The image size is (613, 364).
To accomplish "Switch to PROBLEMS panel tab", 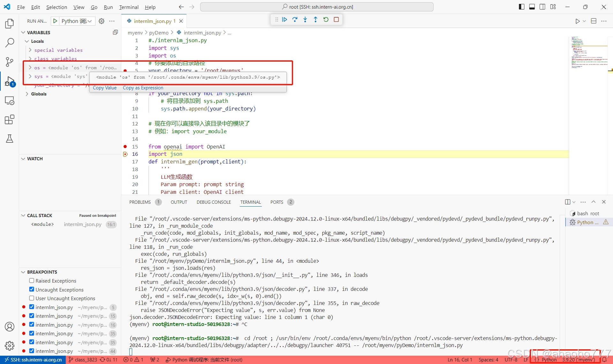I will 140,202.
